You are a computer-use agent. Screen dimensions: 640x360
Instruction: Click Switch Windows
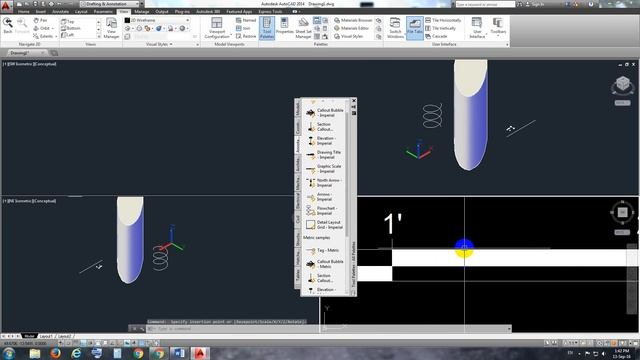click(395, 28)
